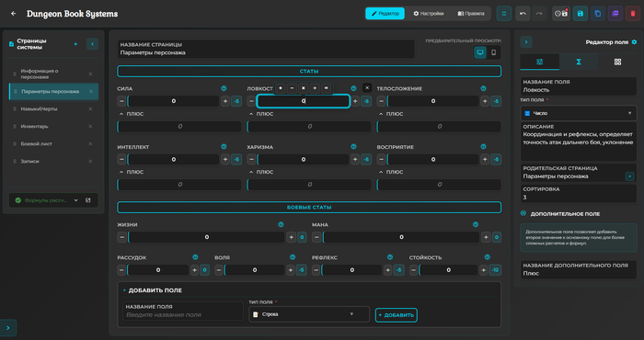
Task: Click the gear icon beside Редактор поля
Action: tap(634, 42)
